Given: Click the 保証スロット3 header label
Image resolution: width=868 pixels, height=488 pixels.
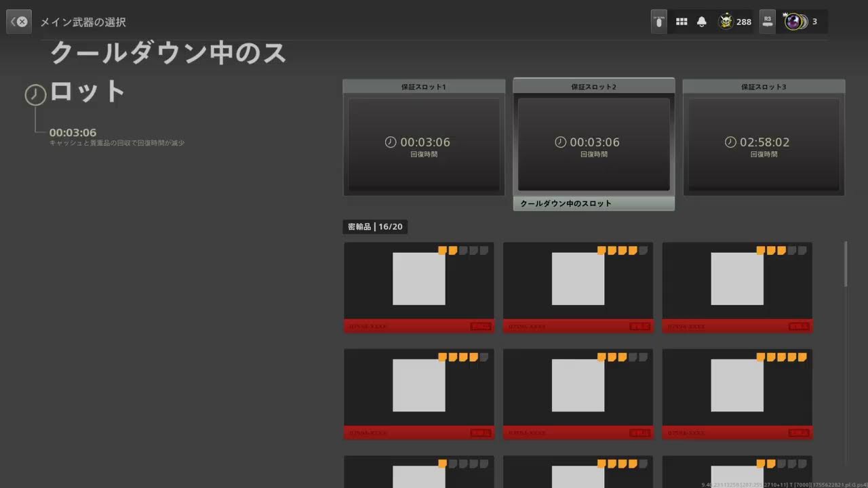Looking at the screenshot, I should [x=764, y=87].
